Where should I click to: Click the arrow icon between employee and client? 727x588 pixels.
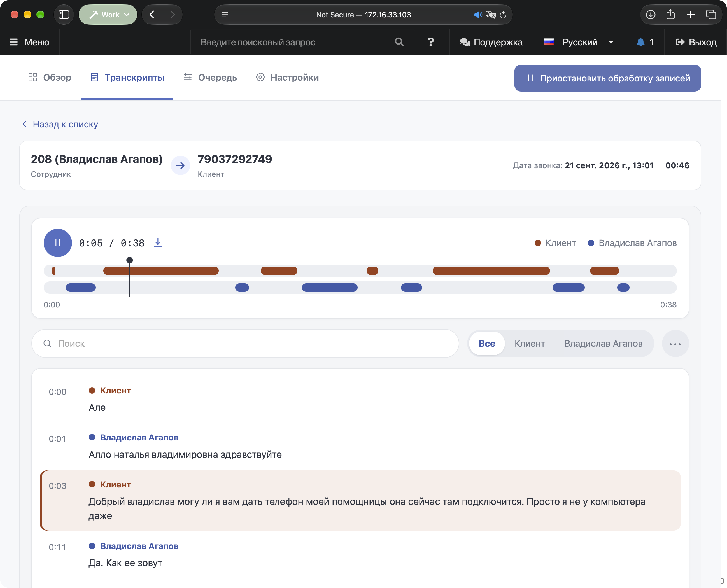tap(180, 166)
